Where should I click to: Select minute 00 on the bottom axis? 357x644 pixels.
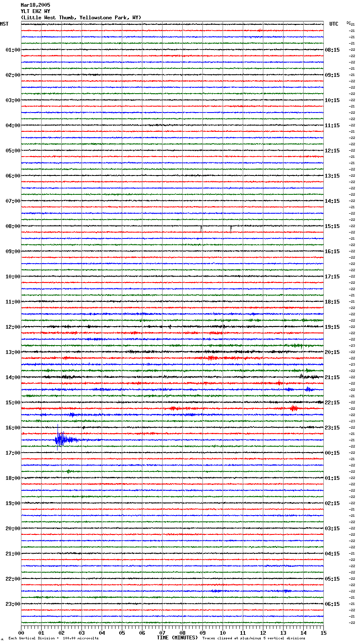tap(21, 633)
